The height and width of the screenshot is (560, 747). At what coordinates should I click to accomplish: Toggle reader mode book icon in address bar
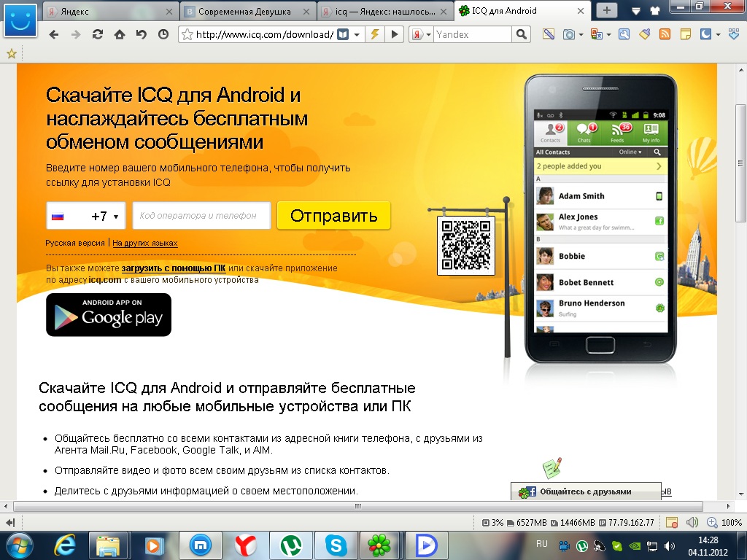pyautogui.click(x=343, y=34)
